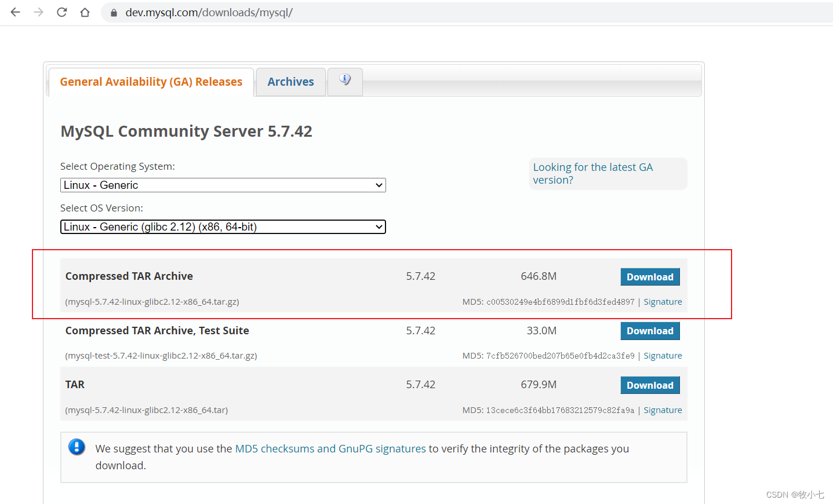This screenshot has height=504, width=833.
Task: Click the Select Operating System label
Action: (x=118, y=166)
